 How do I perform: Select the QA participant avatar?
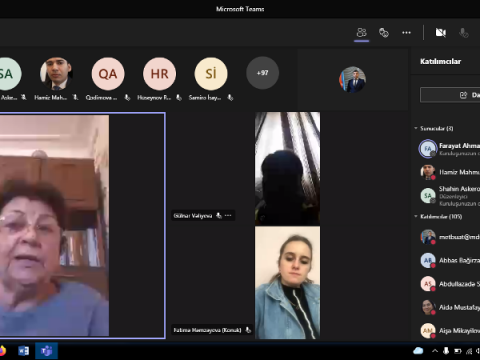(x=108, y=74)
